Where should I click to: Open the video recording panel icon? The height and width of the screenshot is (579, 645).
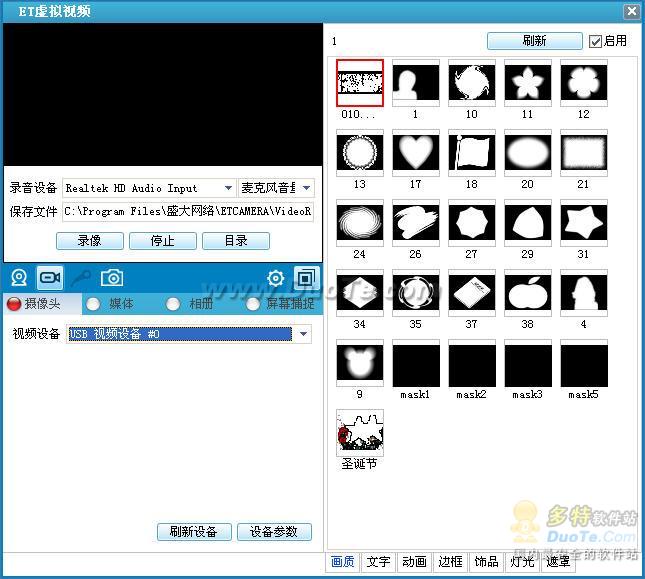coord(50,278)
